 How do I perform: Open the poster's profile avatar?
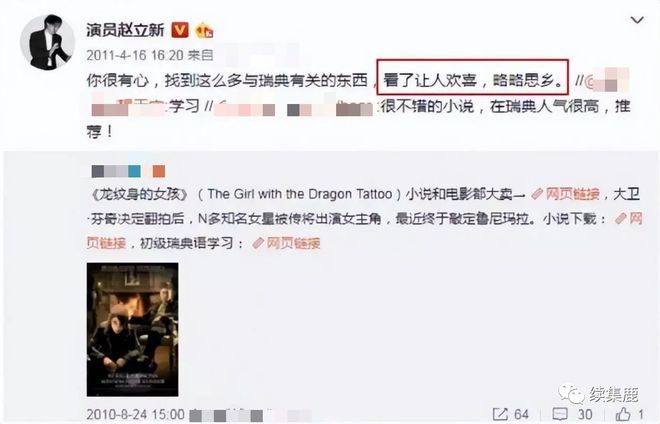click(x=47, y=41)
